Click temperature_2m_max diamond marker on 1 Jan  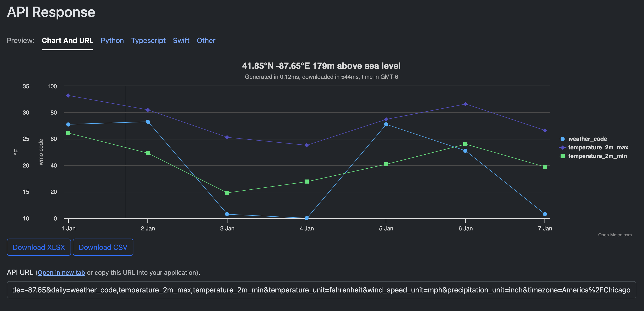(68, 96)
